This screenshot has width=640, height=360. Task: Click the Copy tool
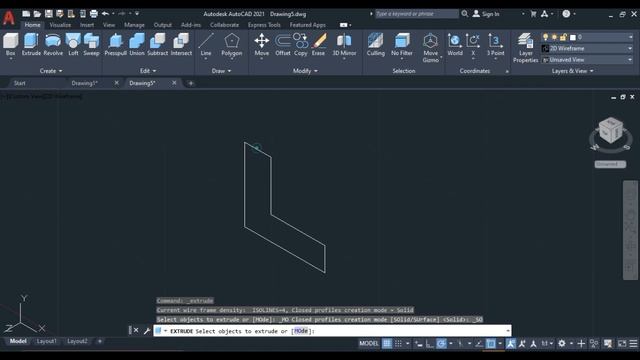pyautogui.click(x=301, y=44)
